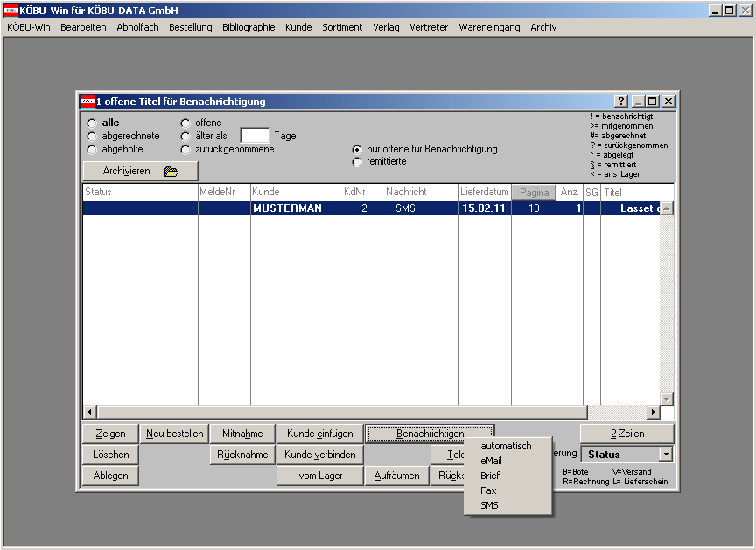
Task: Select the 'abgeholte' radio option
Action: pyautogui.click(x=92, y=150)
